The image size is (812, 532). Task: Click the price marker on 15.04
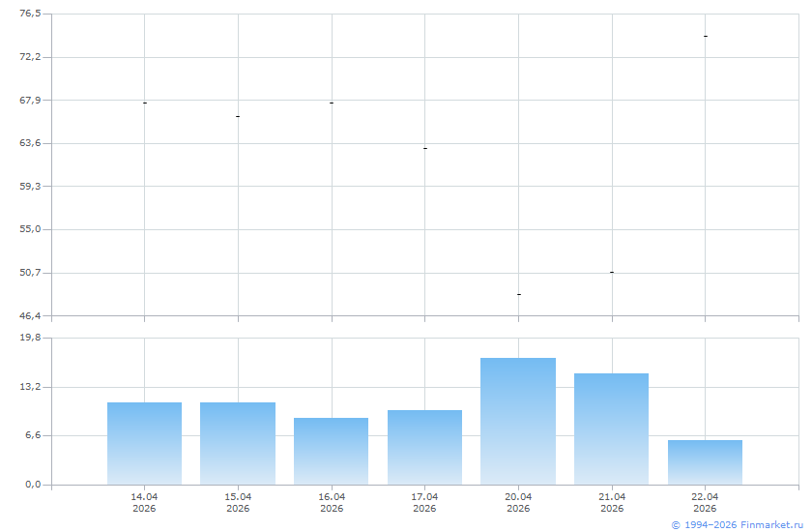pyautogui.click(x=238, y=116)
